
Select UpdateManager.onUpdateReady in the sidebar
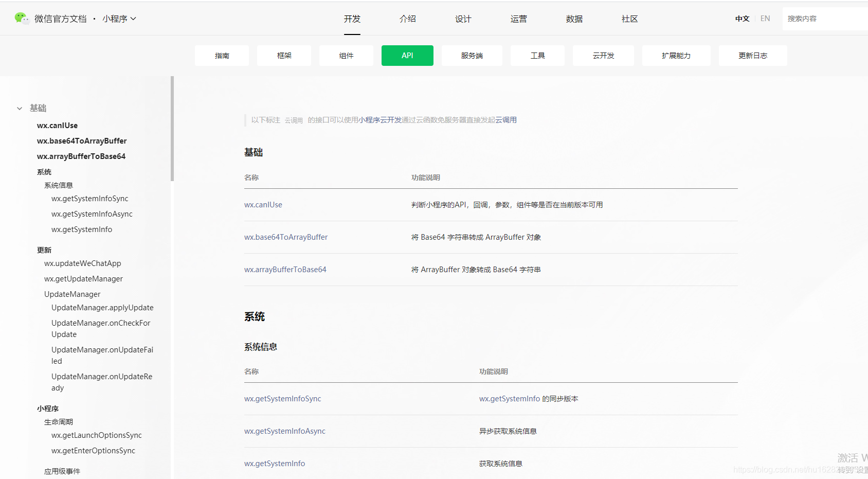[102, 382]
